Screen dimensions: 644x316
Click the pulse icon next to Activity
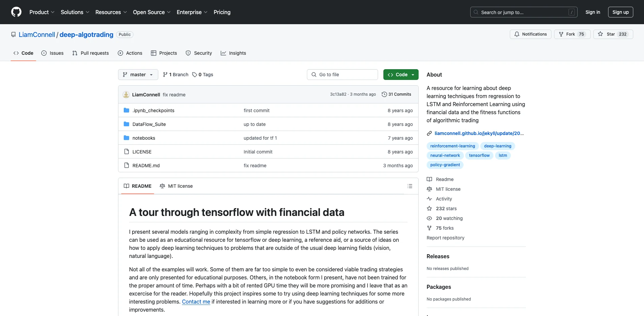pos(429,199)
